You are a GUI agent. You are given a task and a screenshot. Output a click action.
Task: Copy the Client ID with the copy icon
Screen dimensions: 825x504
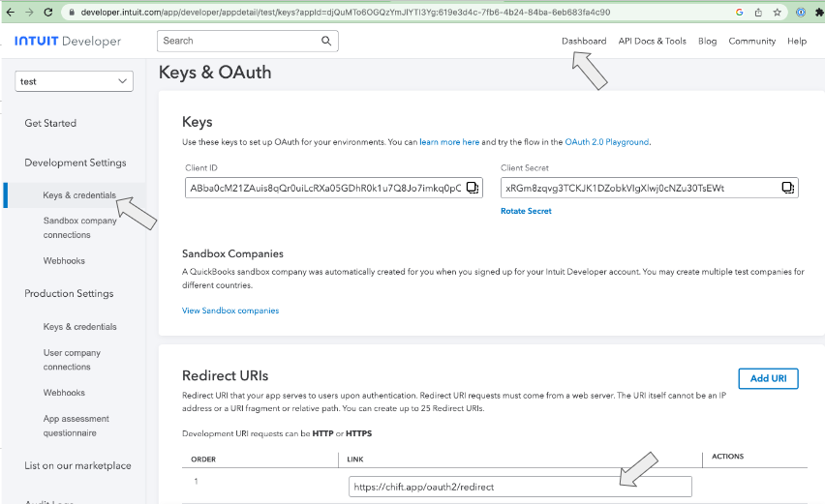coord(473,188)
